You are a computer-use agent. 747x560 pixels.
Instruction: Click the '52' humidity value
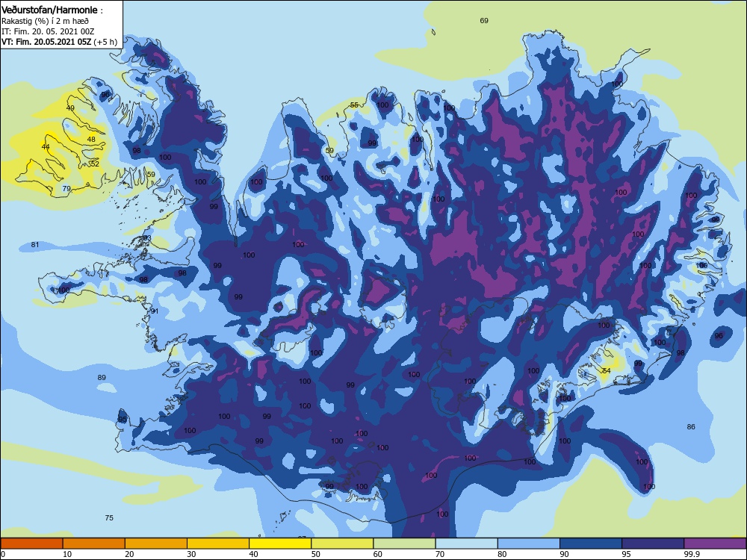point(96,164)
